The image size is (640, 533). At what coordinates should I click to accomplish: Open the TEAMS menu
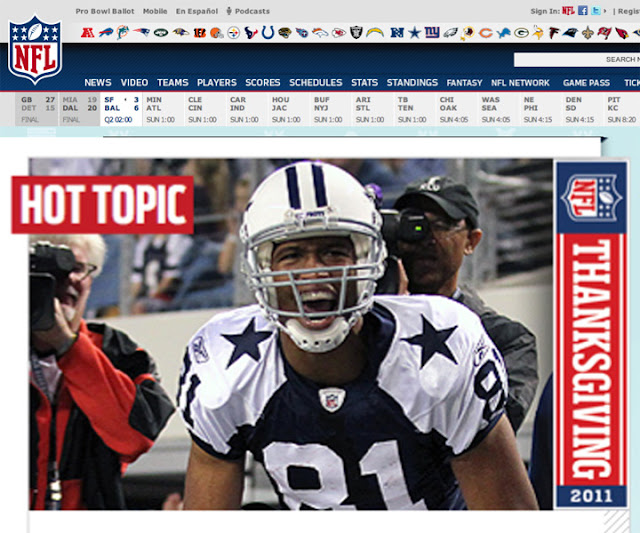pos(173,82)
